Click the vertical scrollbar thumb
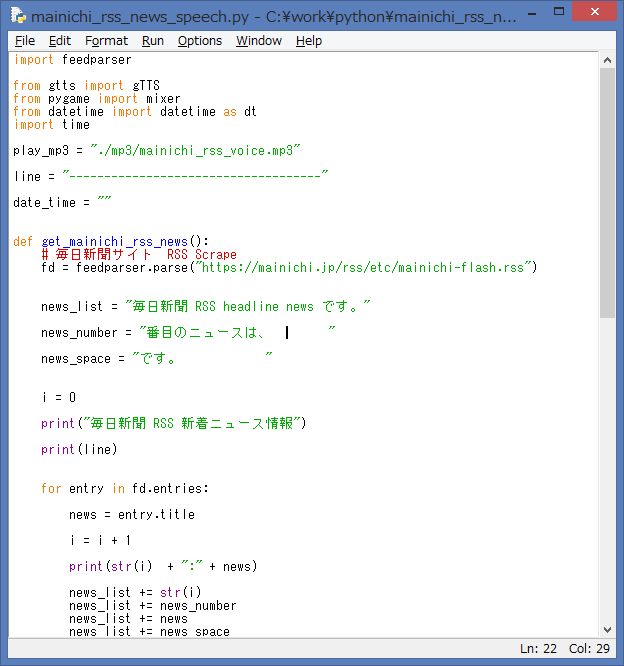The image size is (624, 666). point(607,190)
